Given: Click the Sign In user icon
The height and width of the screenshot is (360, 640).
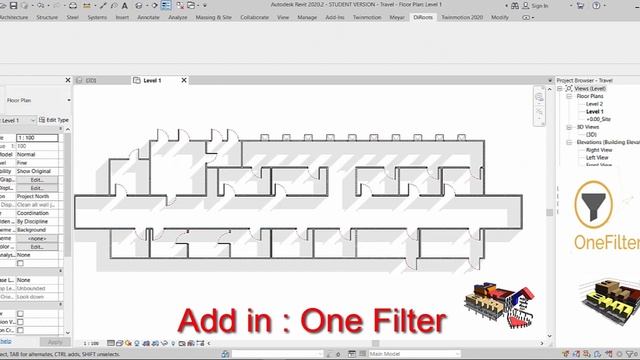Looking at the screenshot, I should pyautogui.click(x=526, y=6).
